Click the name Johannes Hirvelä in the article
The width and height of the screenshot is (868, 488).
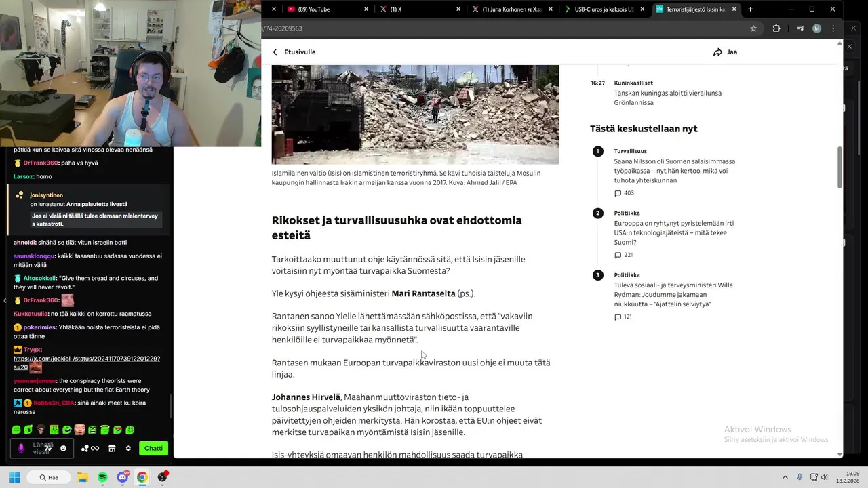(x=306, y=397)
